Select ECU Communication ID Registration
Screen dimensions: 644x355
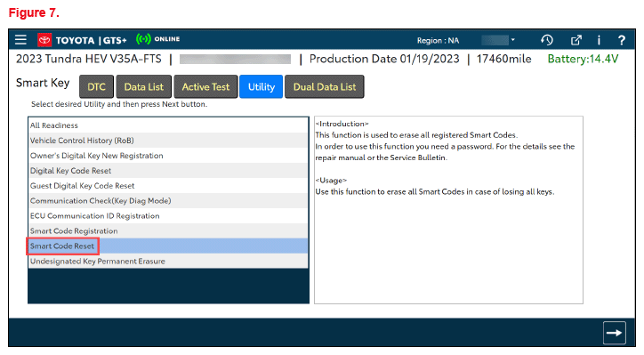click(168, 216)
